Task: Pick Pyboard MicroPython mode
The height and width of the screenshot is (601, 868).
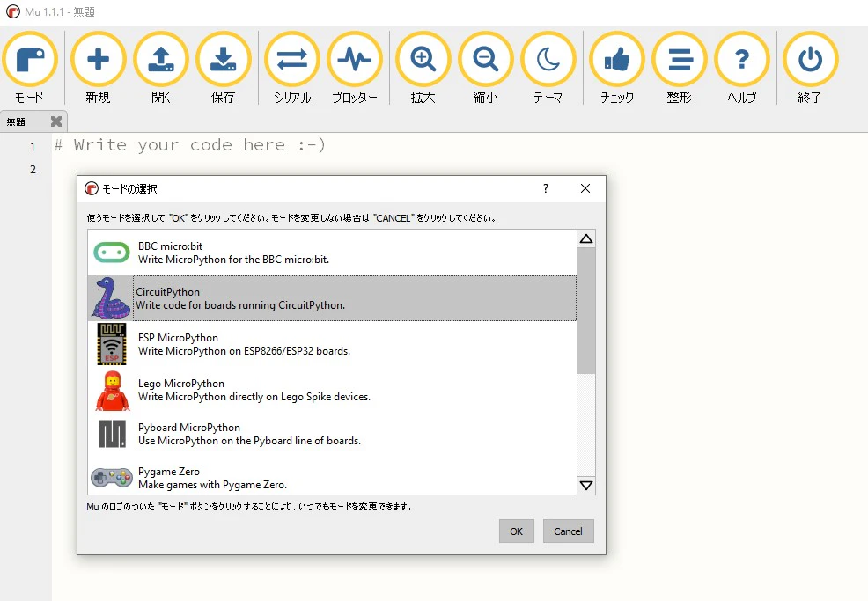Action: [332, 434]
